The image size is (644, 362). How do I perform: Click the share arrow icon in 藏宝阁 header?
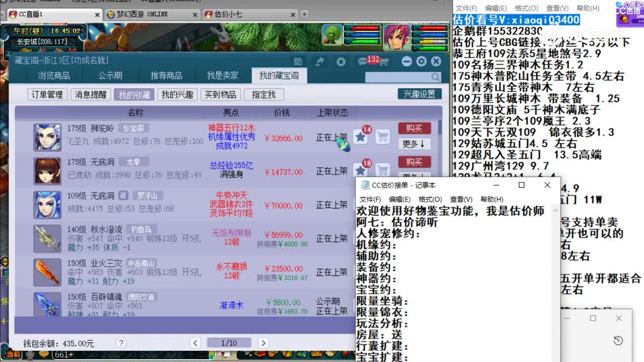(x=320, y=61)
